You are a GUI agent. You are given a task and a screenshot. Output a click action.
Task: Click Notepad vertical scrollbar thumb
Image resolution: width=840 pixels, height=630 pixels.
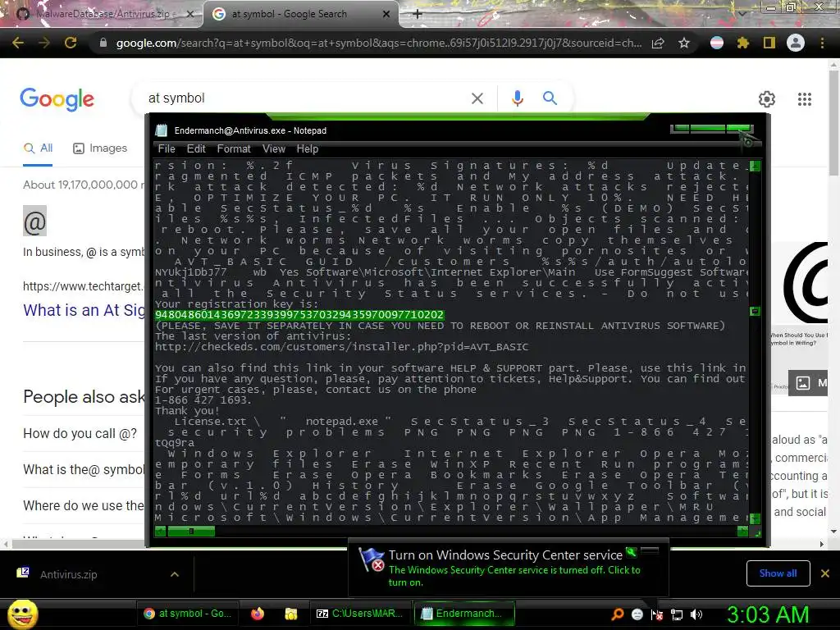click(x=755, y=311)
